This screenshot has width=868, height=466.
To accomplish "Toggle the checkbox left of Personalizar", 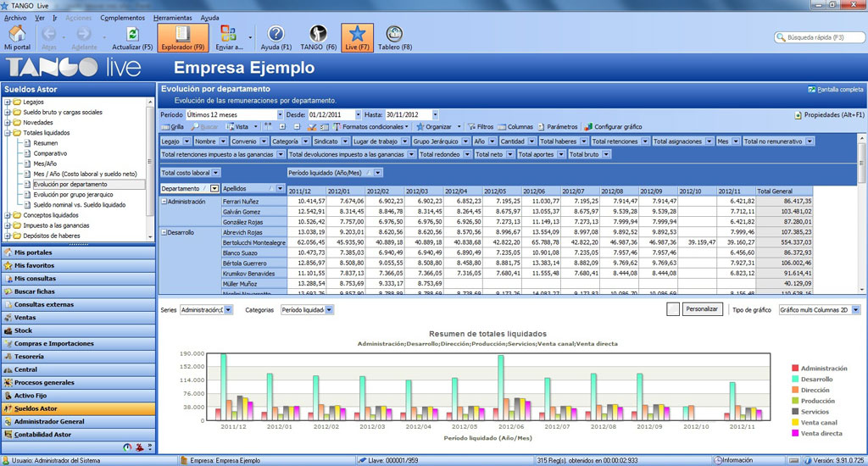I will tap(672, 309).
